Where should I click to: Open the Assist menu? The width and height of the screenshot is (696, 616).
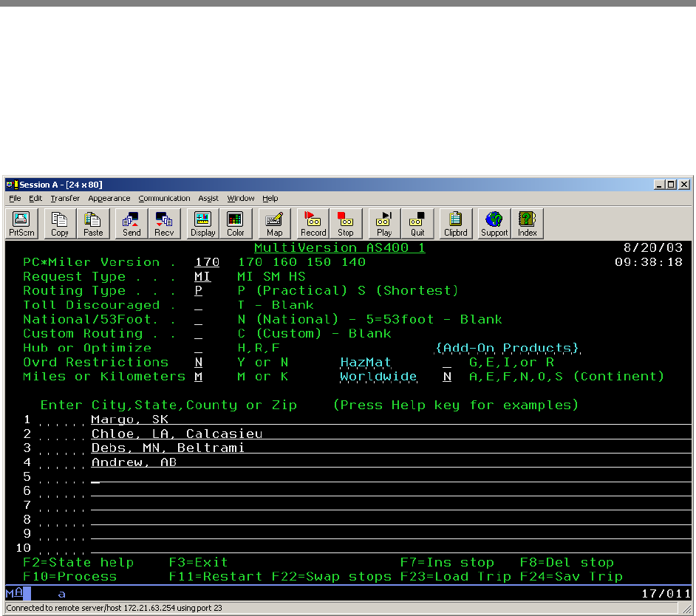(x=208, y=199)
